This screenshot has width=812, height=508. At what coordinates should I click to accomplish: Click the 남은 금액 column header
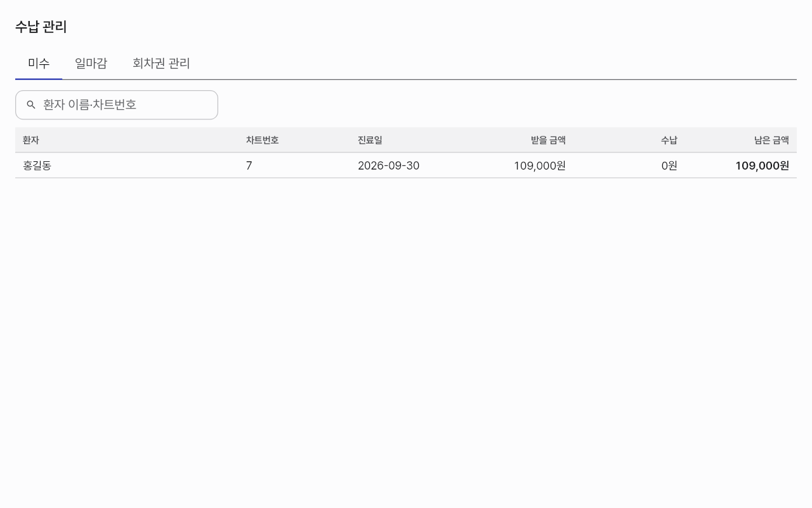(771, 140)
